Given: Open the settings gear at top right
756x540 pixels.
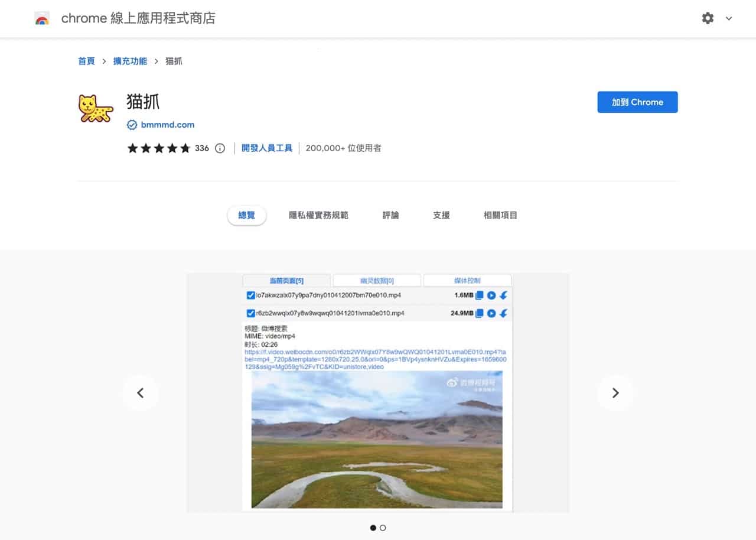Looking at the screenshot, I should [707, 18].
